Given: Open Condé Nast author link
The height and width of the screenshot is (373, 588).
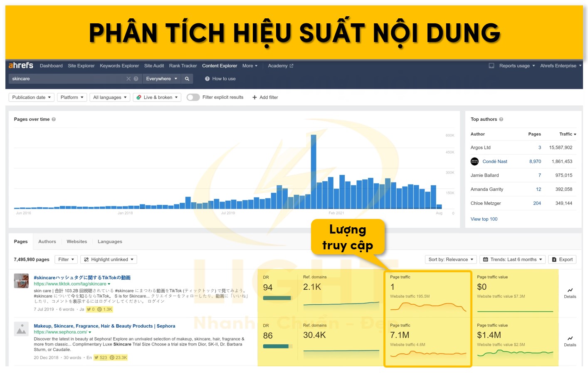Looking at the screenshot, I should pyautogui.click(x=495, y=162).
